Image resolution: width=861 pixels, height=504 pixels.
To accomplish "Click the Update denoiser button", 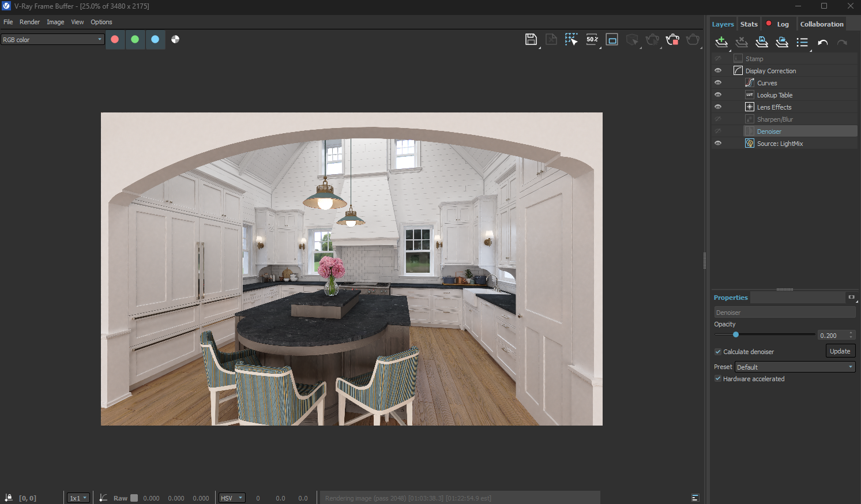I will 840,351.
